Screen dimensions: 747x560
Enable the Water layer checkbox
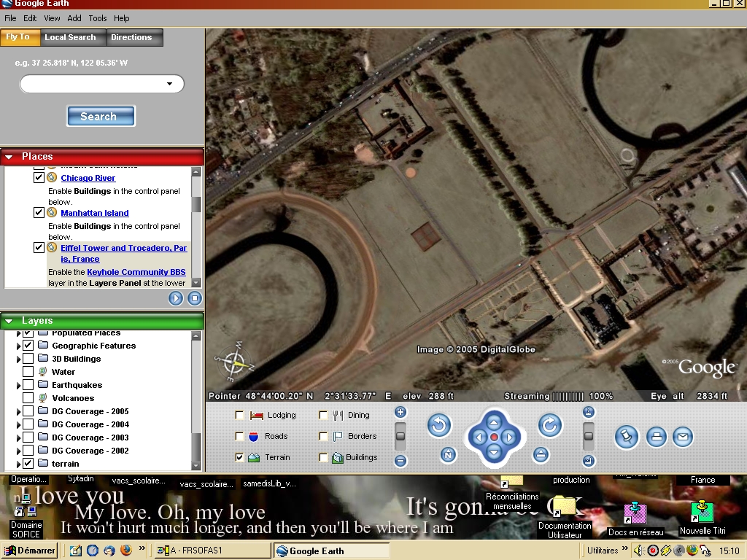point(28,372)
